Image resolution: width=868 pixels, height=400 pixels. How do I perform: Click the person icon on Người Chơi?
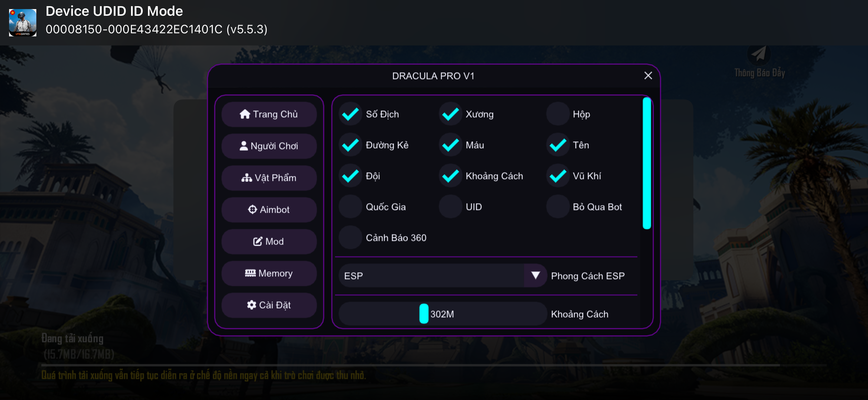(243, 146)
